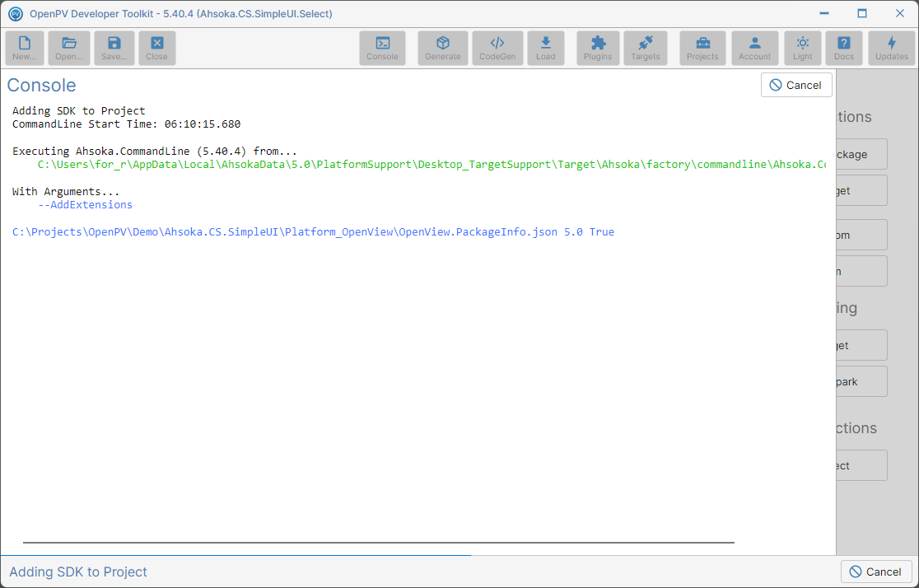Cancel the console operation at top right

tap(796, 85)
